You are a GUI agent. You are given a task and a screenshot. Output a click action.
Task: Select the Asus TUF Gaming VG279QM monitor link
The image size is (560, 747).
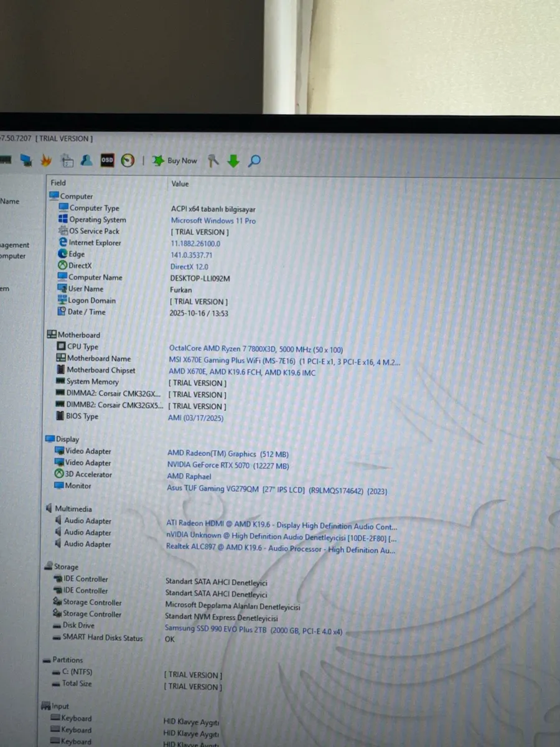(276, 490)
